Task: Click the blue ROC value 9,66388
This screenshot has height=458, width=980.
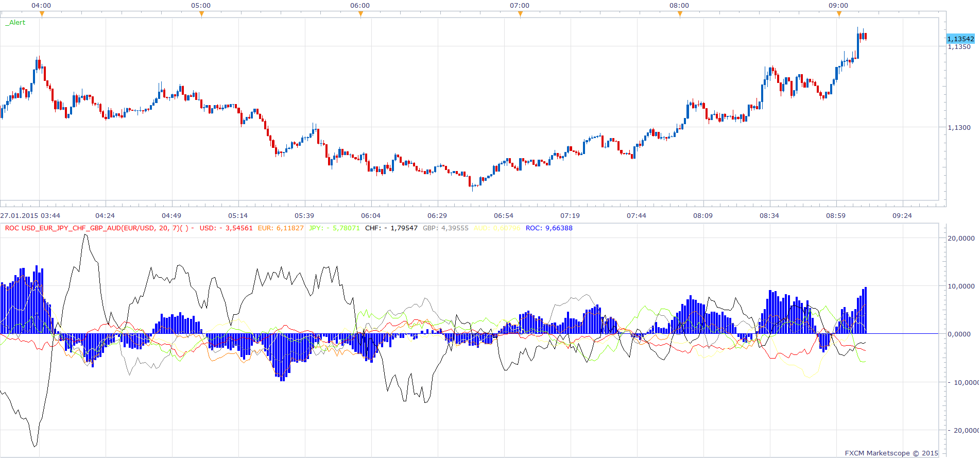Action: point(549,228)
